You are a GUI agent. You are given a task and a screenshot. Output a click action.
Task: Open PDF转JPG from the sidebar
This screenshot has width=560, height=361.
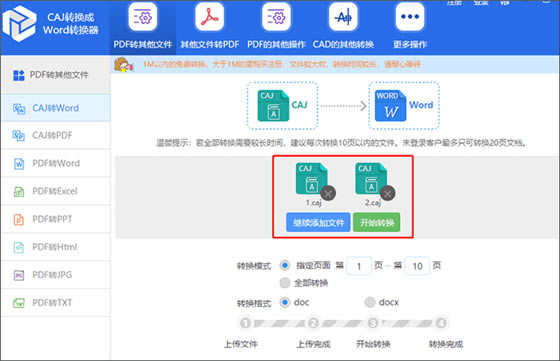click(56, 275)
